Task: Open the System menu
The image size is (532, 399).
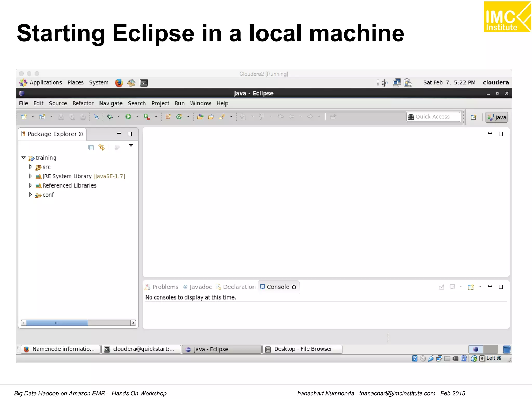Action: 99,83
